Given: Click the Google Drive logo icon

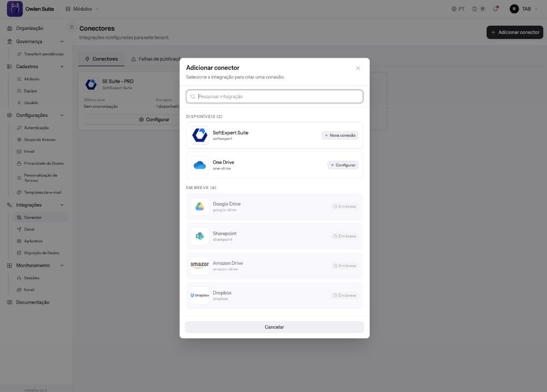Looking at the screenshot, I should [x=200, y=207].
